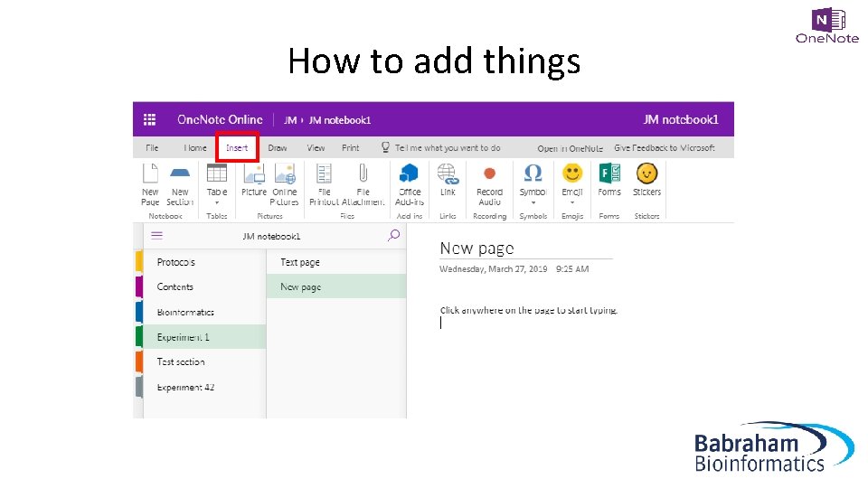Open the app launcher waffle icon
The height and width of the screenshot is (488, 868).
tap(149, 119)
